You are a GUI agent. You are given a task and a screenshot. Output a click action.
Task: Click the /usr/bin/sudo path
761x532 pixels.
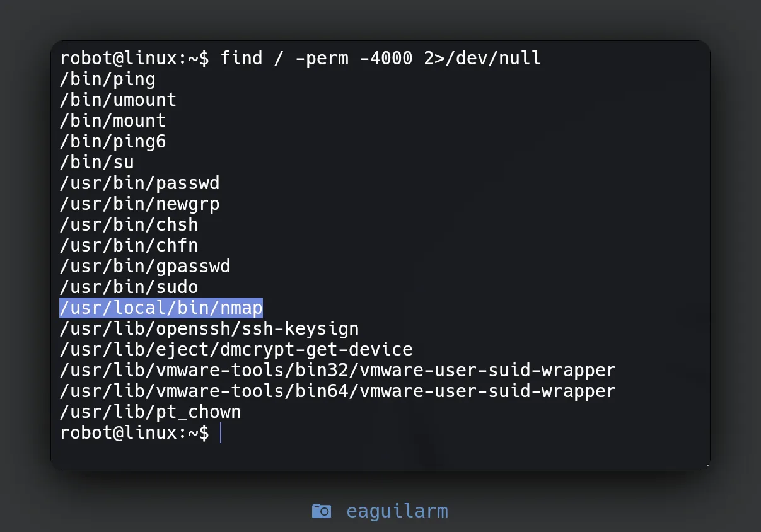point(129,287)
